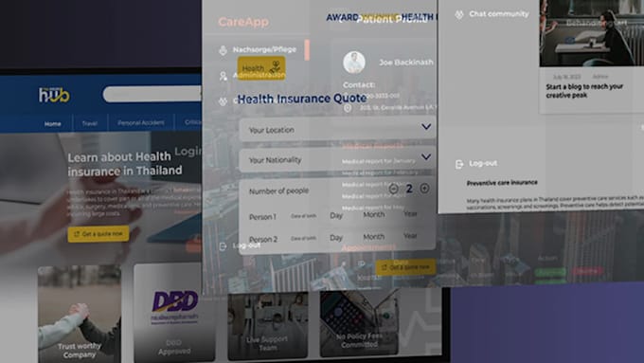Click the Administration person icon in CareApp sidebar
Image resolution: width=644 pixels, height=363 pixels.
coord(223,77)
